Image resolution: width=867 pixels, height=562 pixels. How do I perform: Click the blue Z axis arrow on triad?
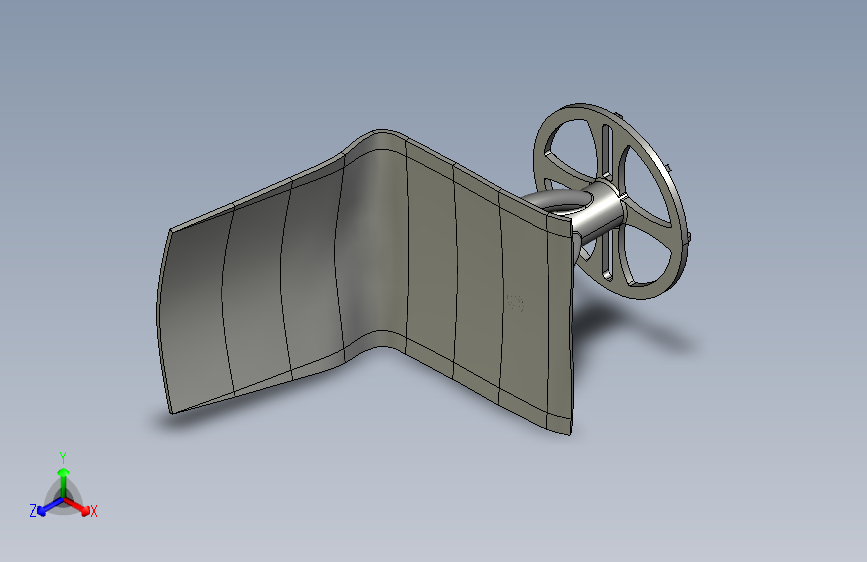pos(50,506)
